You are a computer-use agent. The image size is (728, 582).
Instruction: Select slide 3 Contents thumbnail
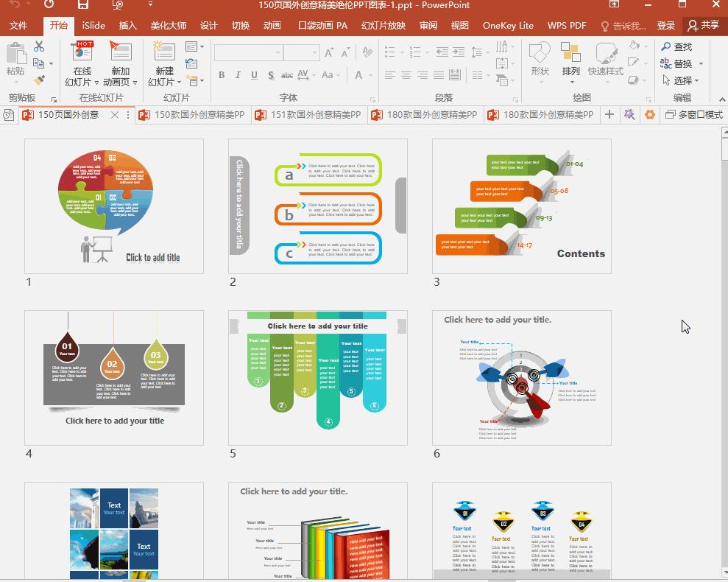pos(521,206)
